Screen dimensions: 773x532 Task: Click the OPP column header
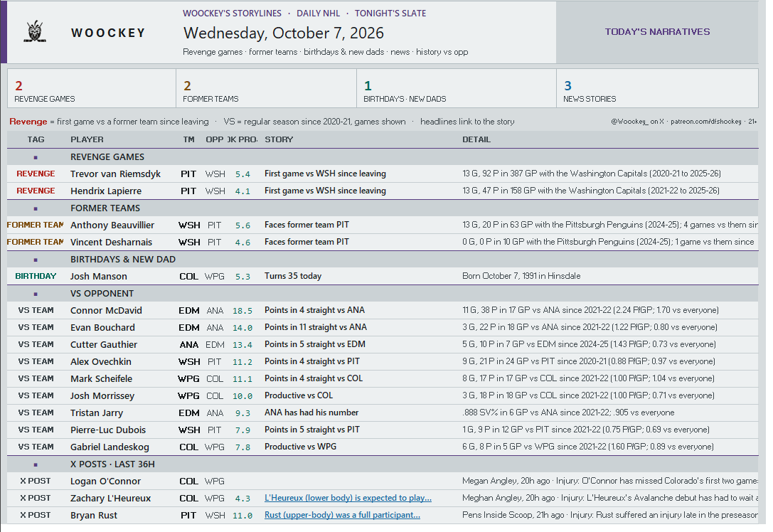(215, 139)
